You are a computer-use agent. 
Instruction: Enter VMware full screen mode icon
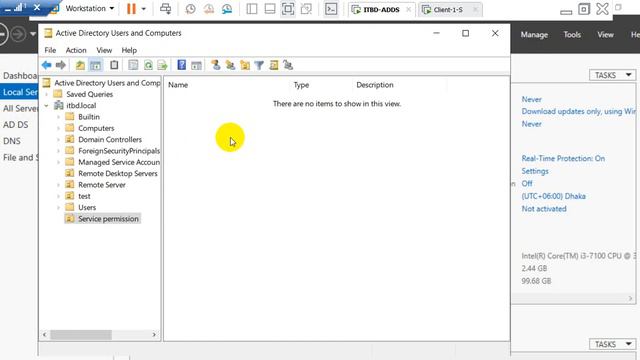[x=288, y=9]
